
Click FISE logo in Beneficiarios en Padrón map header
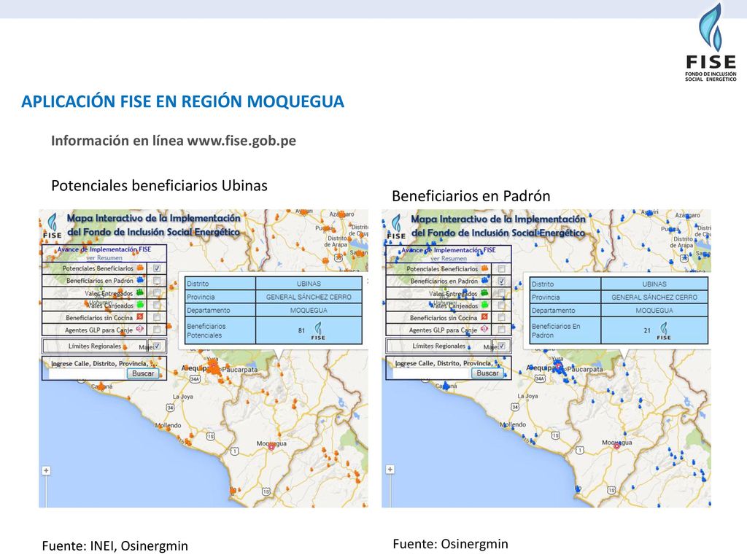point(396,227)
